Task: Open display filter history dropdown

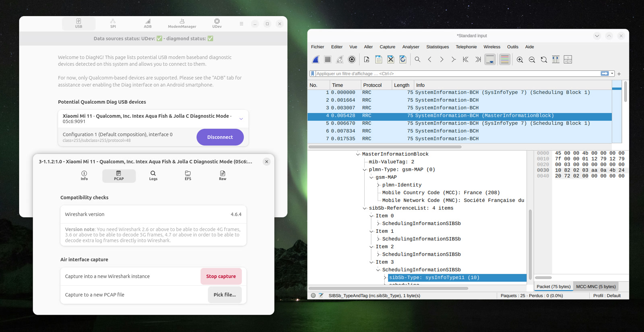Action: point(612,74)
